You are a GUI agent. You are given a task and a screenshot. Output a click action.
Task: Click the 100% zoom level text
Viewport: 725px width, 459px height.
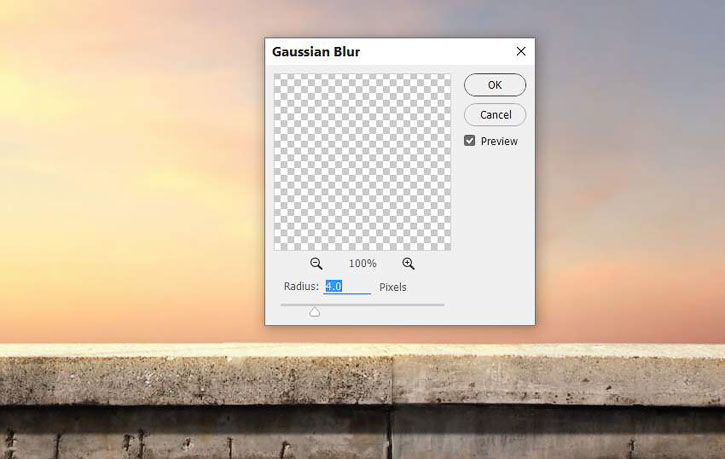coord(362,263)
